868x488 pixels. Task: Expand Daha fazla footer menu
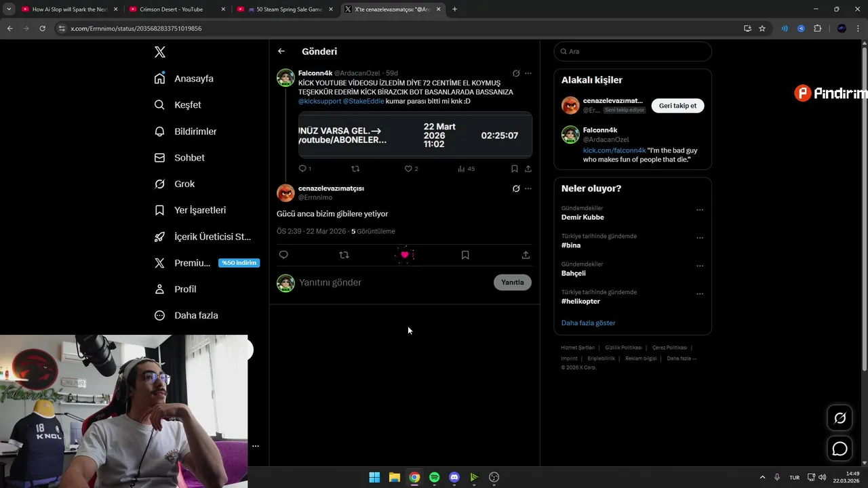[x=682, y=359]
